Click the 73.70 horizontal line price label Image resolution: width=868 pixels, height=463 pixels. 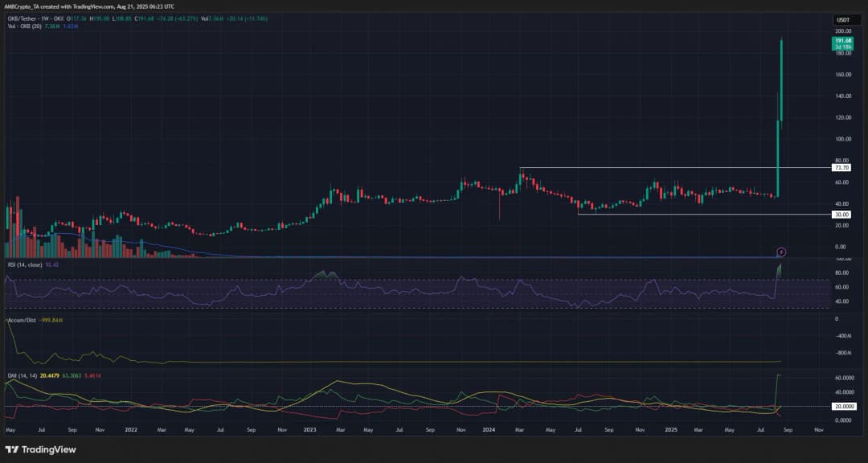point(841,168)
